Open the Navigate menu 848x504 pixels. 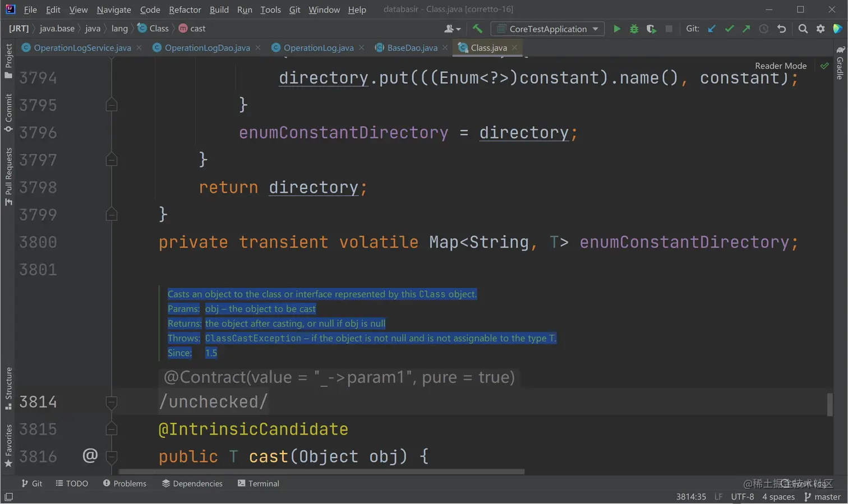(114, 10)
